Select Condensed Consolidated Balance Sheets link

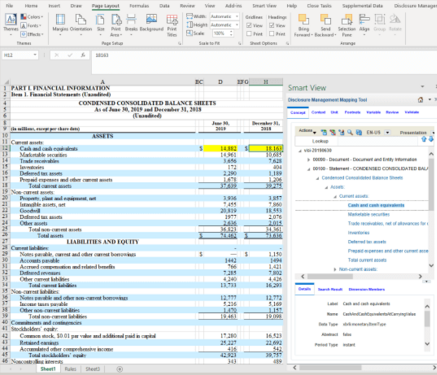click(362, 178)
